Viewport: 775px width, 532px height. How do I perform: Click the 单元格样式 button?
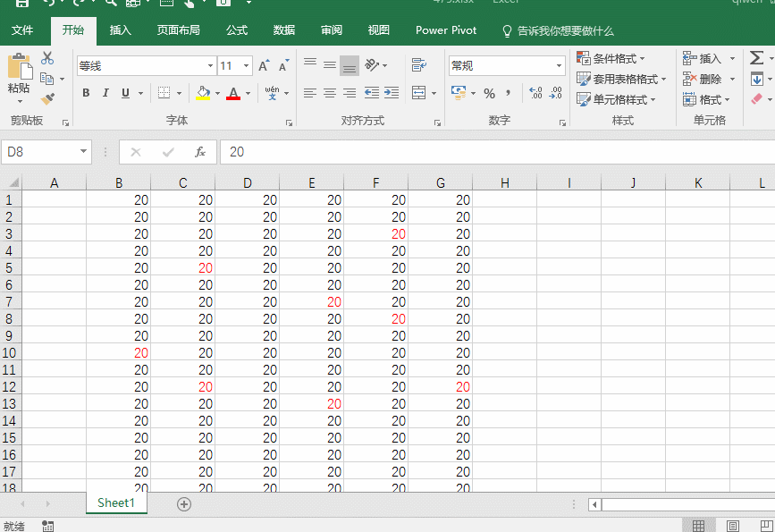click(x=618, y=99)
